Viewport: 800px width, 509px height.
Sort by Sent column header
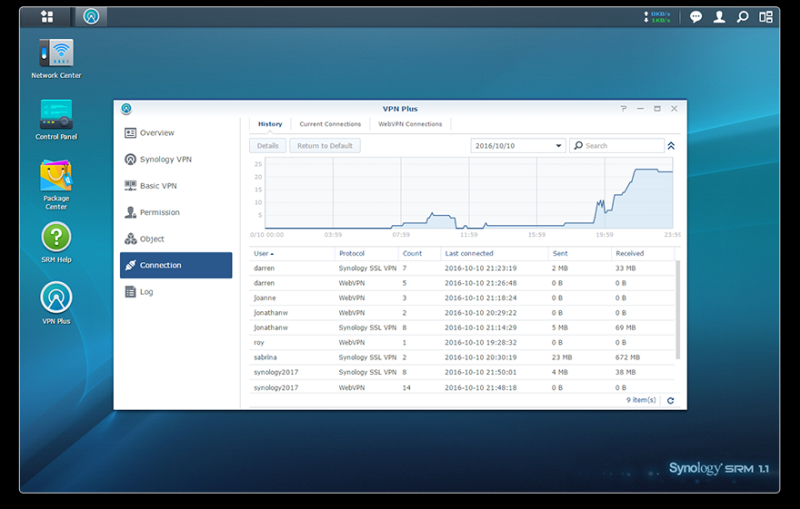580,253
